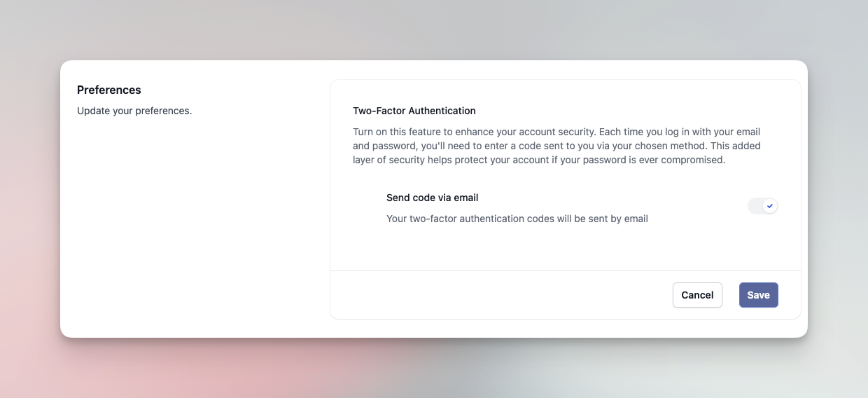Click the gray track of the email toggle
868x398 pixels.
(x=755, y=206)
